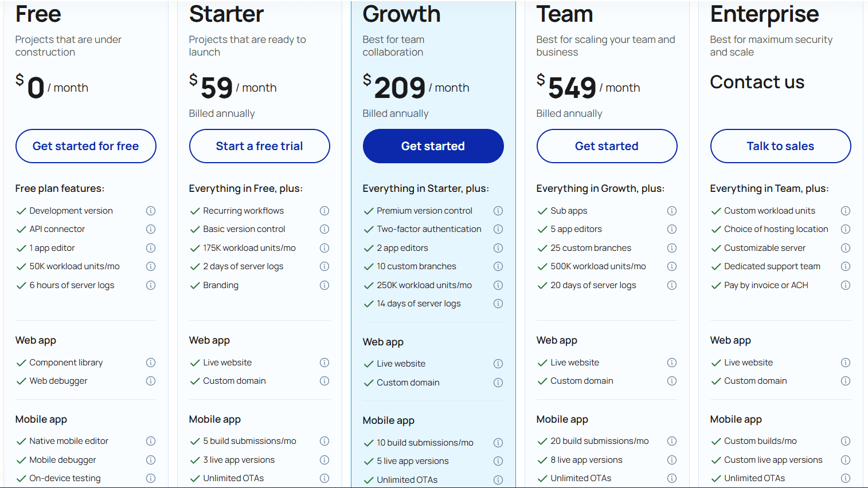The width and height of the screenshot is (868, 488).
Task: View info on Two-factor authentication
Action: [x=498, y=229]
